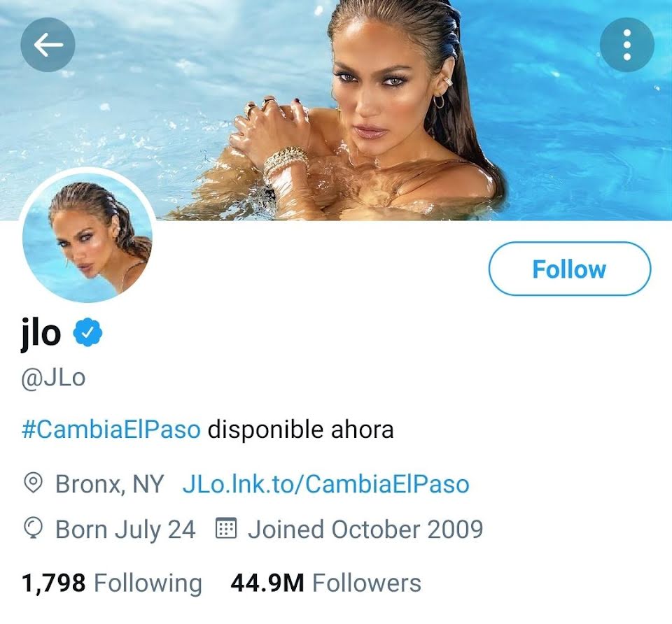Viewport: 672px width, 624px height.
Task: Tap the calendar joined icon
Action: coord(225,528)
